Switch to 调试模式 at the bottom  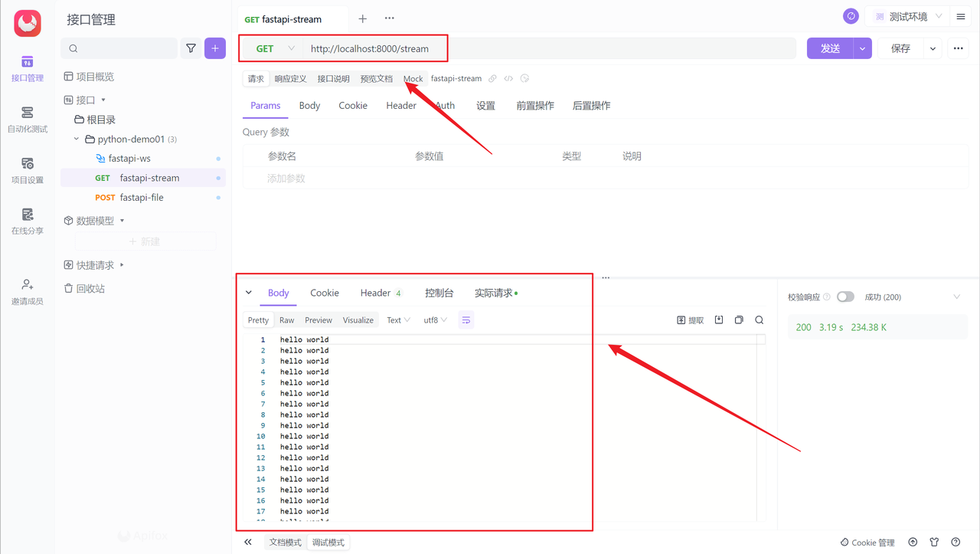point(328,542)
